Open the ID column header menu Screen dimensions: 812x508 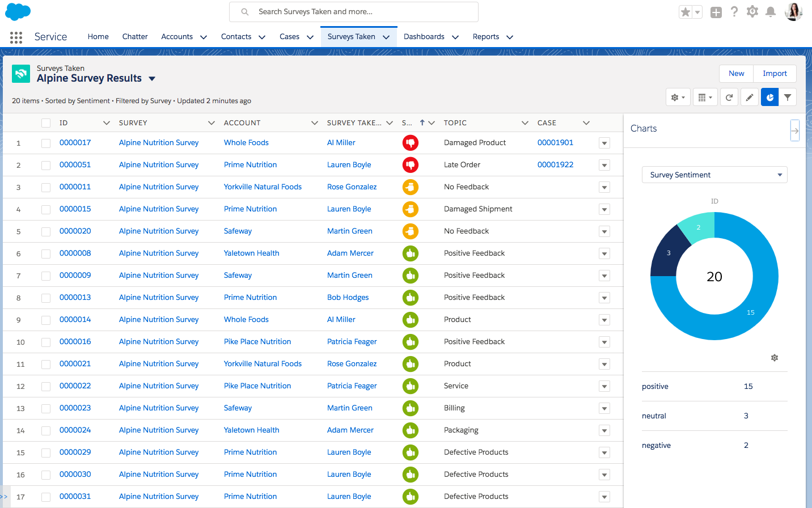[x=107, y=123]
